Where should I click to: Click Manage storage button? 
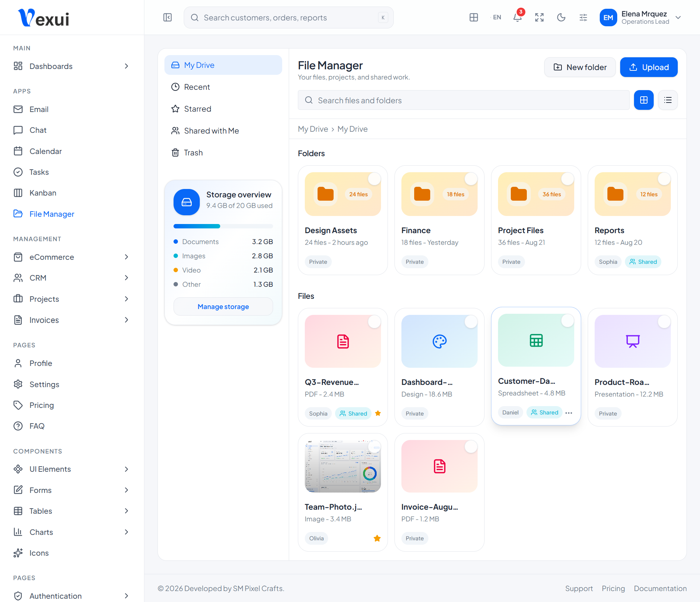(x=223, y=306)
